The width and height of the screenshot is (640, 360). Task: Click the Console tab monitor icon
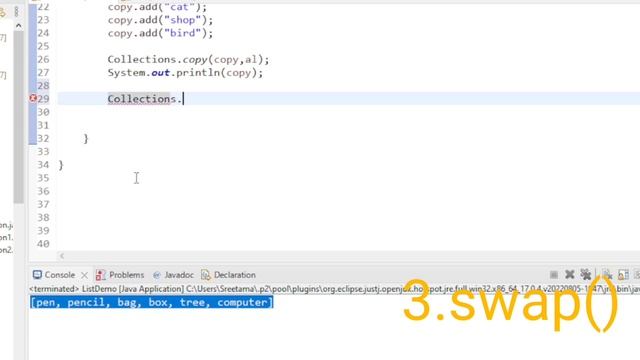(x=37, y=275)
